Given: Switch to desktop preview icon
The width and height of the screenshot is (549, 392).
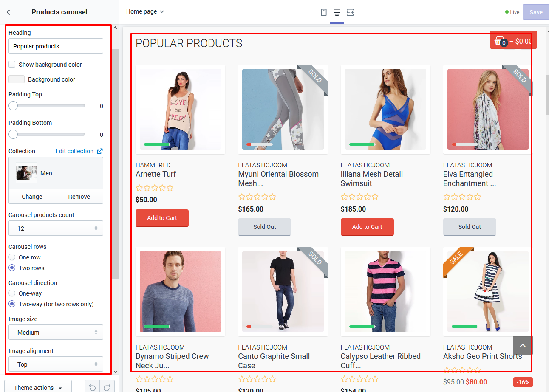Looking at the screenshot, I should (337, 12).
